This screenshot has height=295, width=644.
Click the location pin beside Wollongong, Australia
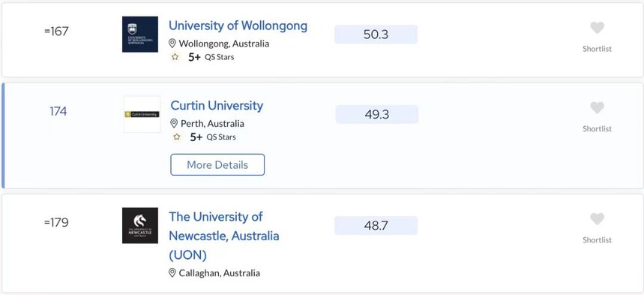(x=172, y=44)
